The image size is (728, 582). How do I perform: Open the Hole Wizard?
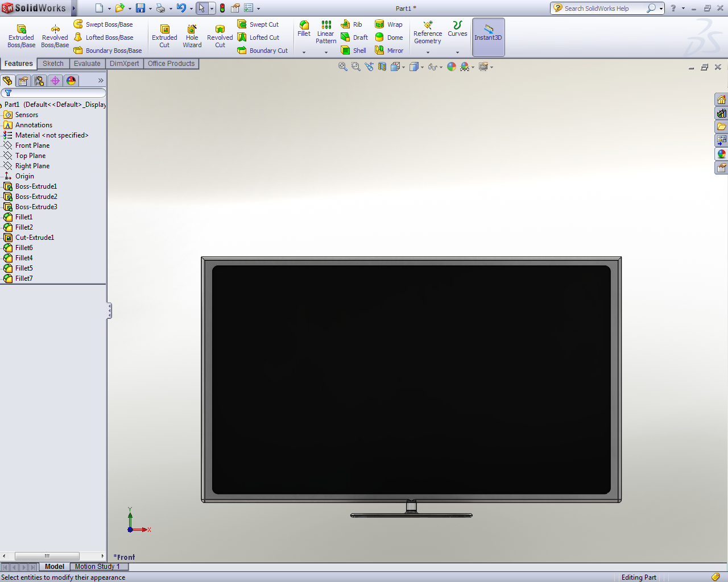click(x=192, y=36)
